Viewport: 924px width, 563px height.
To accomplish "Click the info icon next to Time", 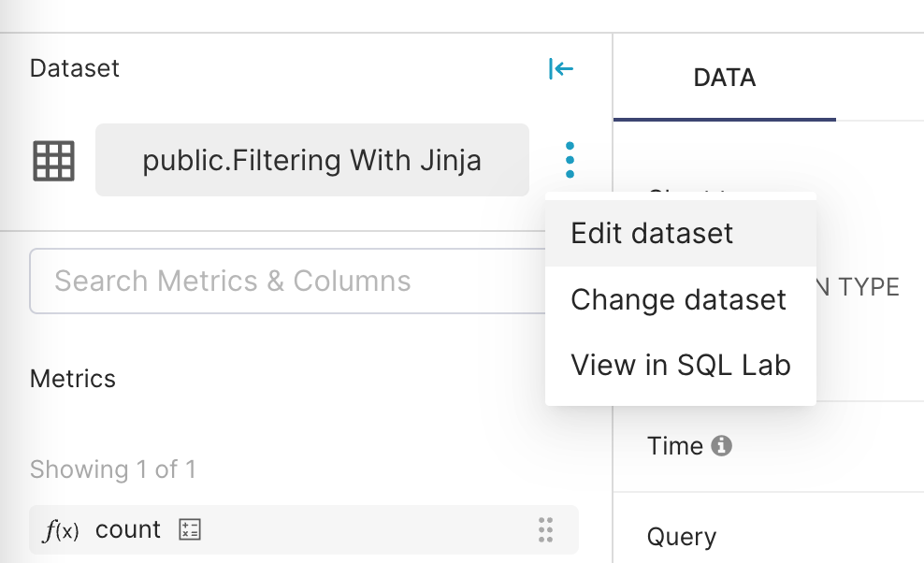I will point(721,446).
